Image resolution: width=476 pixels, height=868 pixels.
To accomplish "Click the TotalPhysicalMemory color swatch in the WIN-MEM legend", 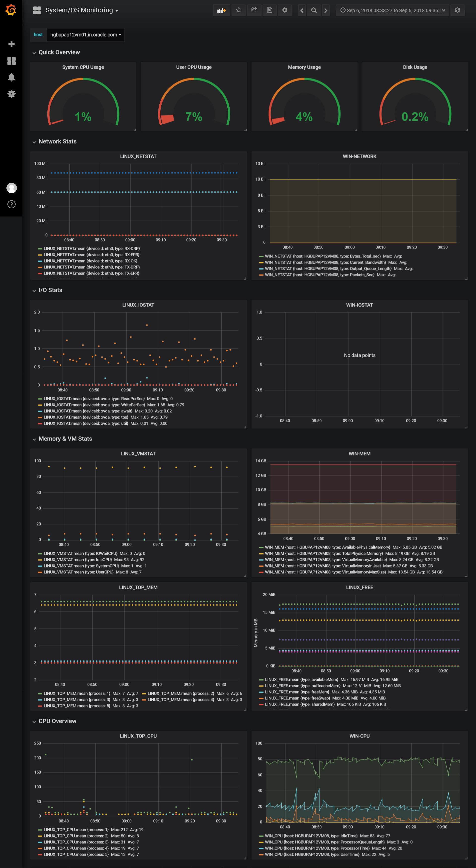I will coord(261,554).
